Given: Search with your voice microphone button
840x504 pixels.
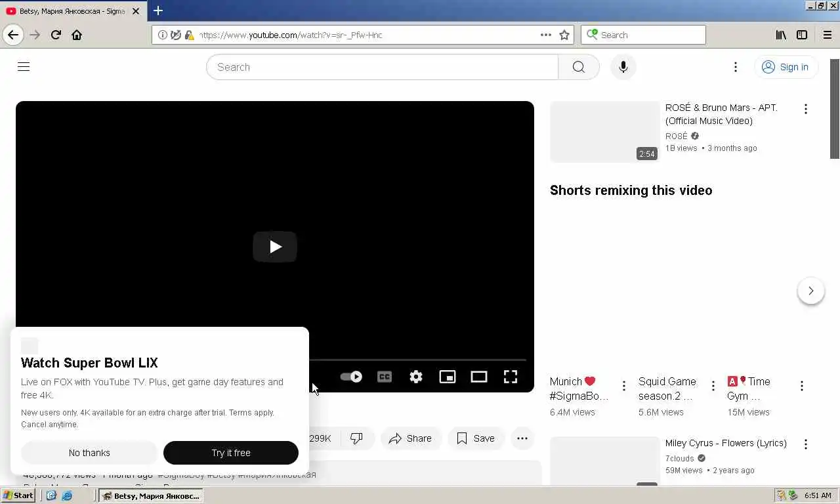Looking at the screenshot, I should point(623,67).
